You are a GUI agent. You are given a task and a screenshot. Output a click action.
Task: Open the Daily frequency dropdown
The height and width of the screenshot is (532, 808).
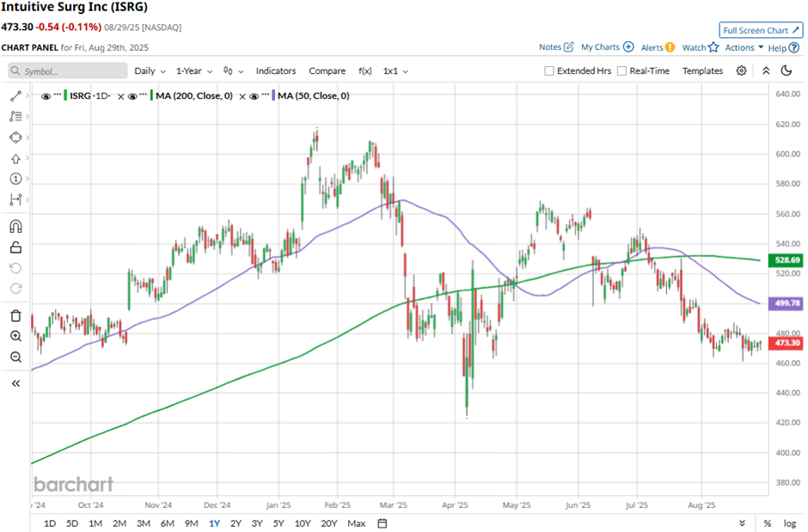[150, 71]
